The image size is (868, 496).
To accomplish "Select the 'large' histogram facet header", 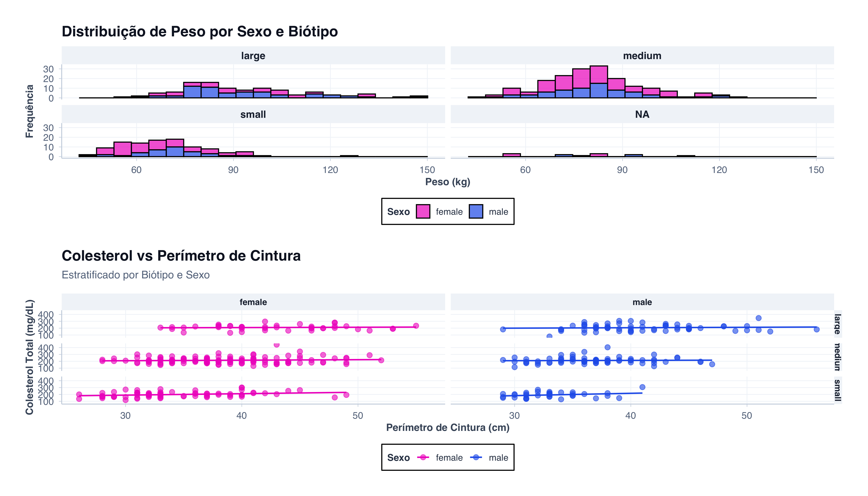I will pos(253,56).
